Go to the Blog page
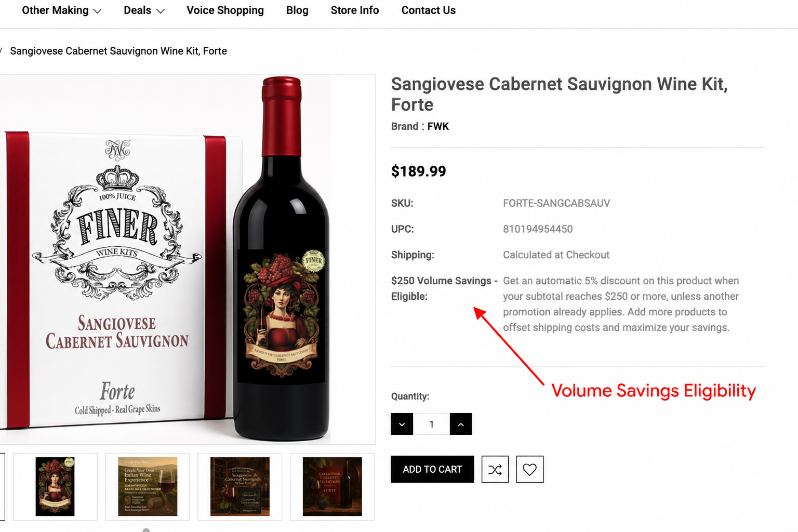 pyautogui.click(x=297, y=10)
